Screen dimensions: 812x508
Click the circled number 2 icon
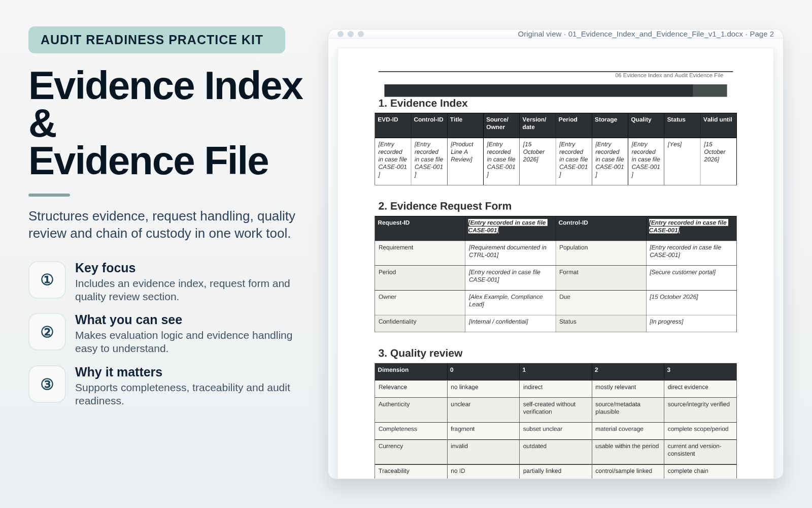pos(47,332)
